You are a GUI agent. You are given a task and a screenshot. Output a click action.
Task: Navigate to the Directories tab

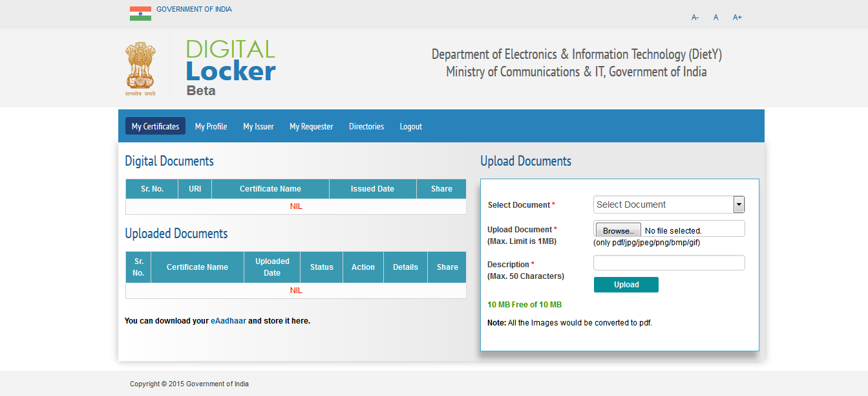[x=366, y=126]
